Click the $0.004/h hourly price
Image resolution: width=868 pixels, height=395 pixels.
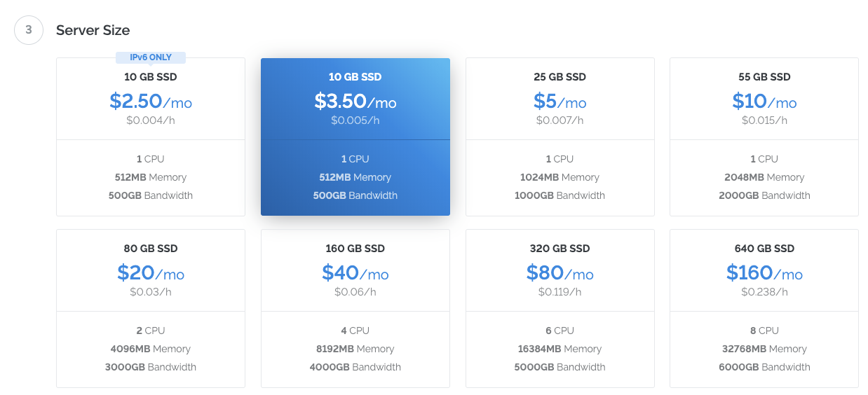[x=151, y=120]
